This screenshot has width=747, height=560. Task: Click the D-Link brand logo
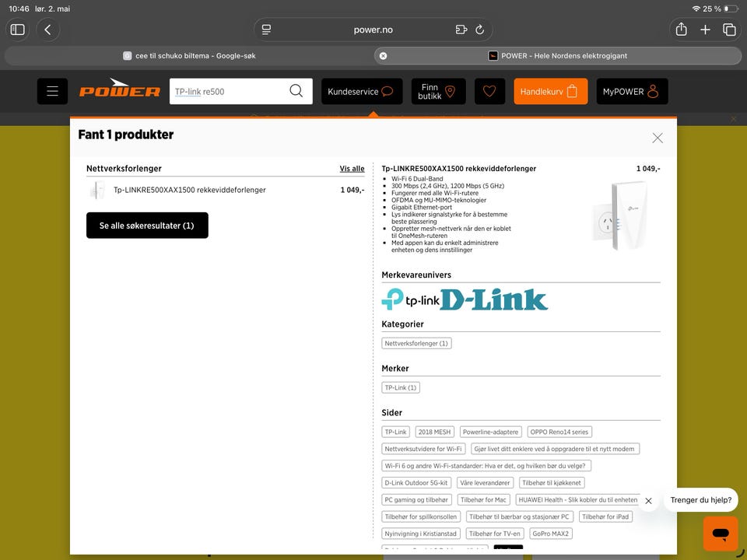[x=494, y=299]
